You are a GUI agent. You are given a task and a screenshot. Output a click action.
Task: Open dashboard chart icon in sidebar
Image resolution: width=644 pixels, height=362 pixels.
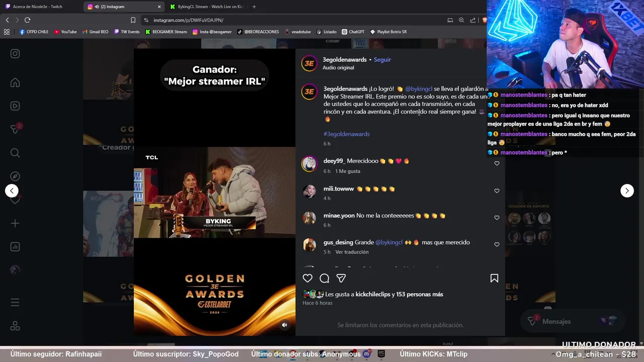coord(15,247)
